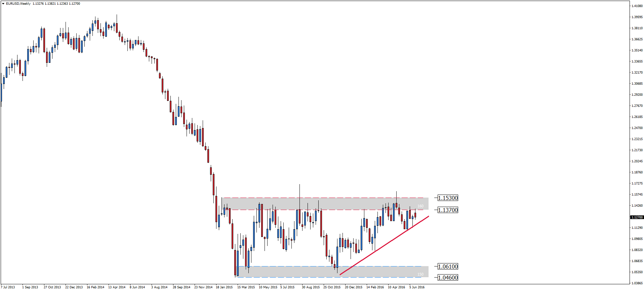Click the 1.08320 value on price axis
644x291 pixels.
pyautogui.click(x=637, y=250)
